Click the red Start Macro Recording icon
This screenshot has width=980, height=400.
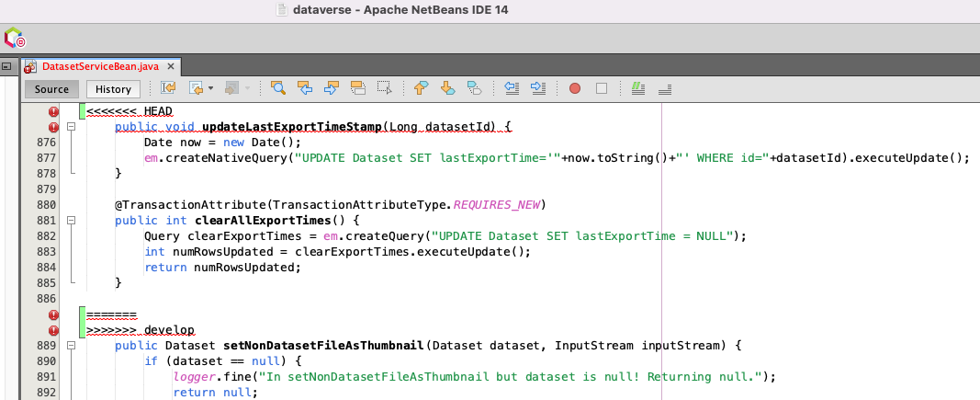click(575, 88)
